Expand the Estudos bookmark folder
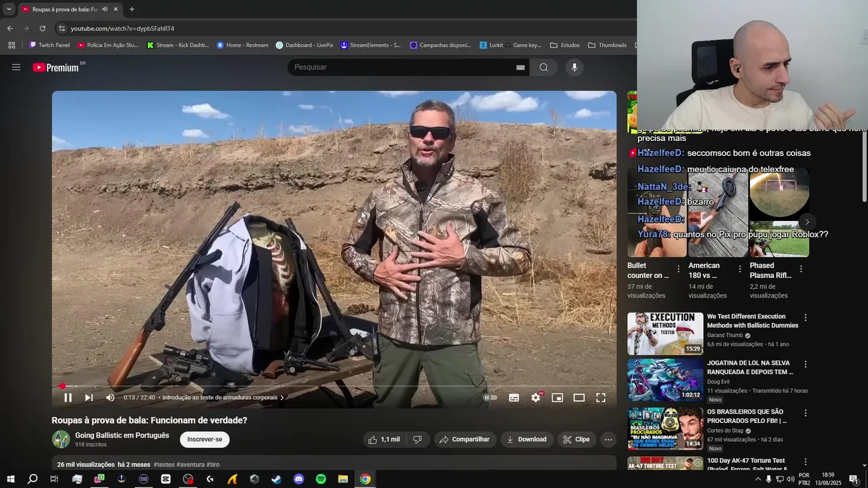 (565, 45)
